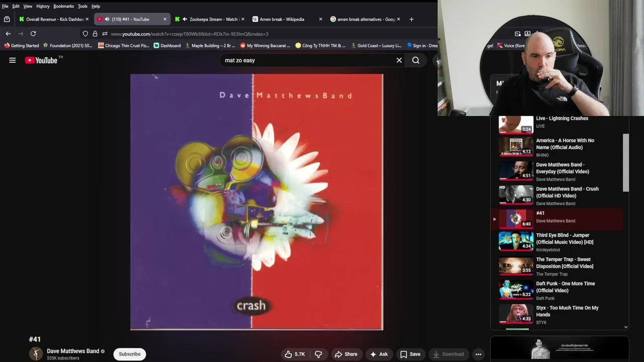
Task: Open a new browser tab
Action: click(x=412, y=19)
